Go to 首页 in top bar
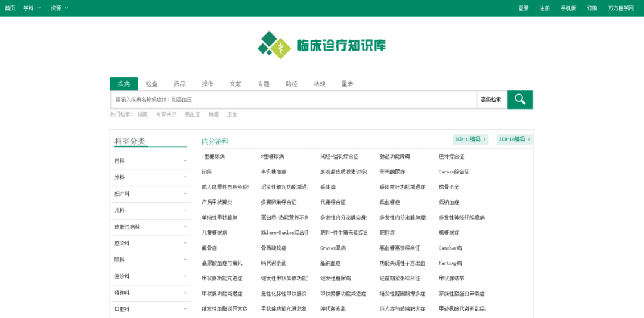644x318 pixels. [10, 8]
